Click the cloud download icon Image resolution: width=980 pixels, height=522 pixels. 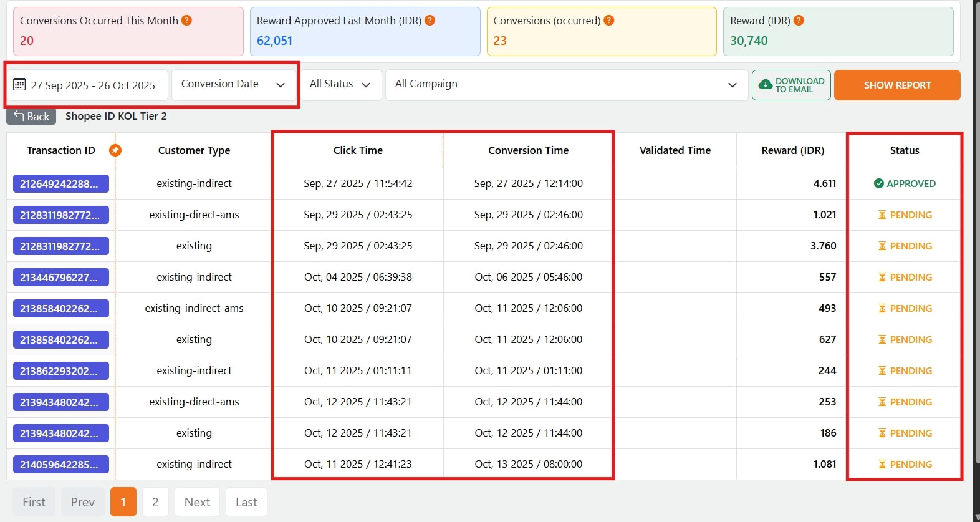pyautogui.click(x=766, y=85)
